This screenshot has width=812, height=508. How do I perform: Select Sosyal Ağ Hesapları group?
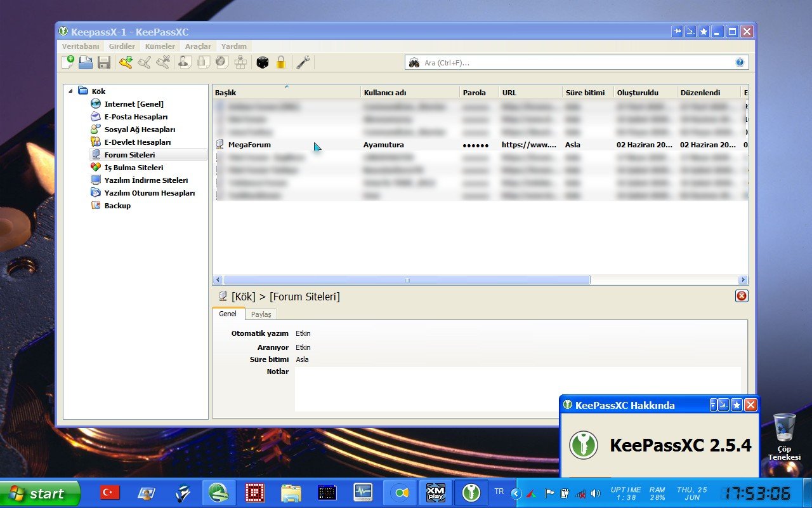coord(140,130)
